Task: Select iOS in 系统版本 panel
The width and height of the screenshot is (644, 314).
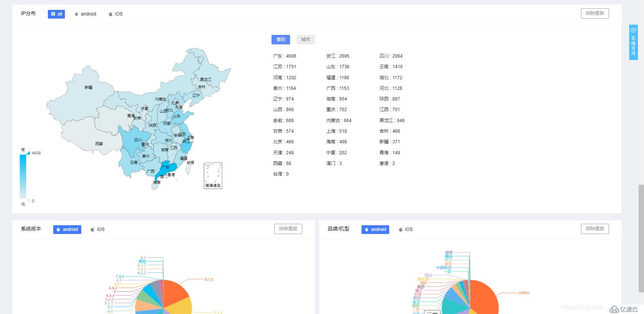Action: [x=98, y=229]
